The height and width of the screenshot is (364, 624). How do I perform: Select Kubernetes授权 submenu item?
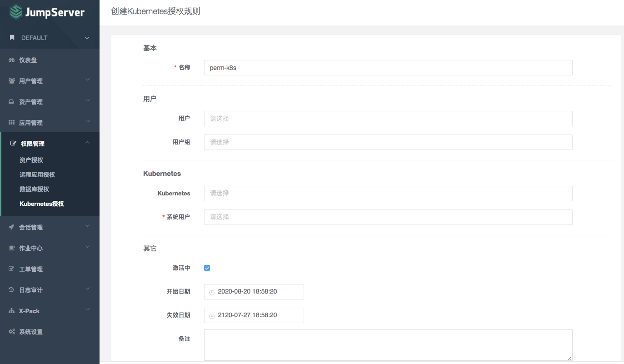click(42, 204)
